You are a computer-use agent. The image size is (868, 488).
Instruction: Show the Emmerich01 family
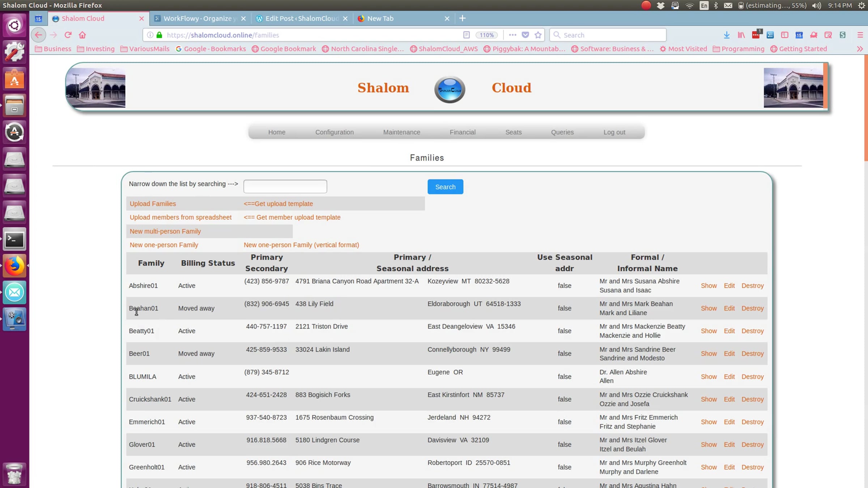[x=709, y=422]
